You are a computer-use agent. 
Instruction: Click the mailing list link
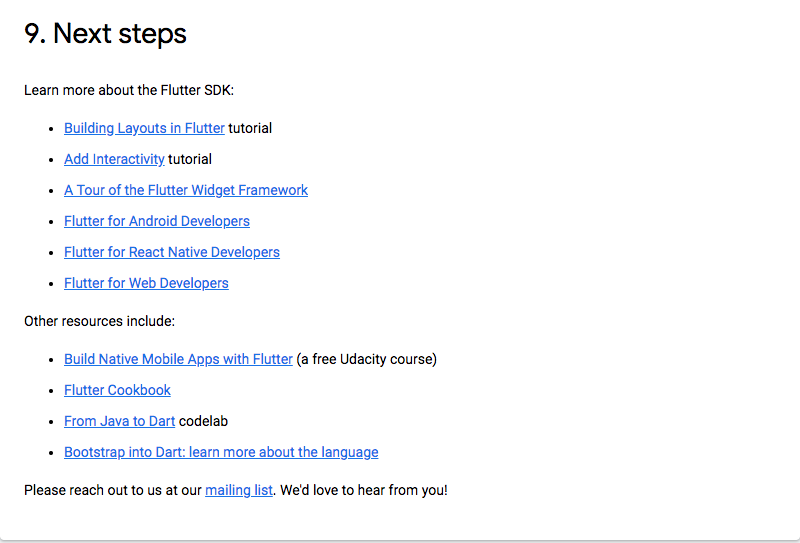239,490
